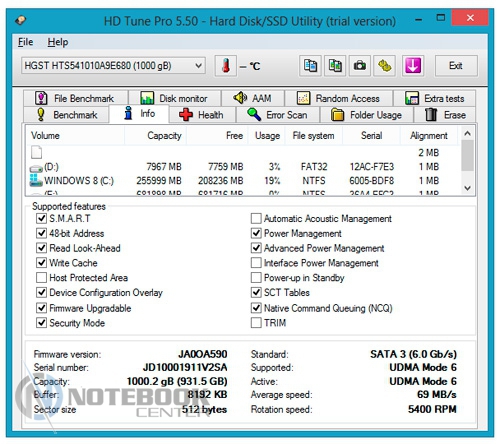This screenshot has height=444, width=500.
Task: Toggle the Power Management checkbox
Action: [x=256, y=233]
